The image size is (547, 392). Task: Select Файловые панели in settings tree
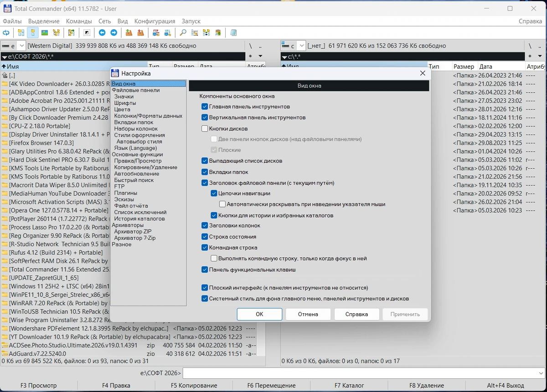pos(135,90)
